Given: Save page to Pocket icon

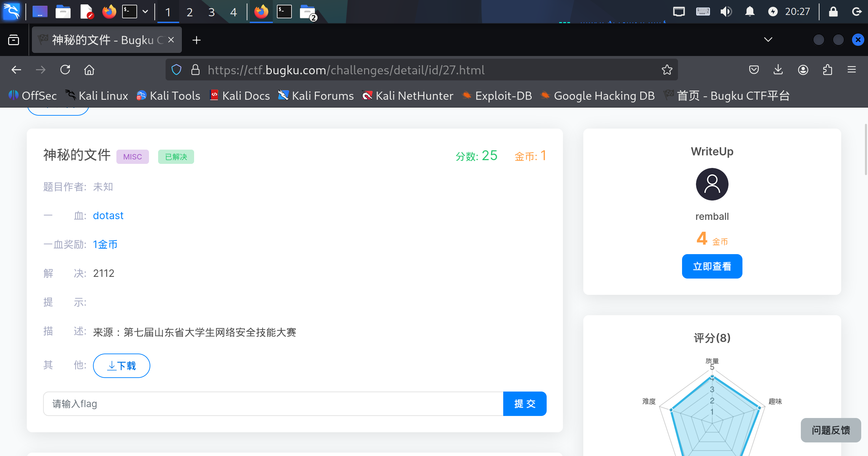Looking at the screenshot, I should 754,70.
